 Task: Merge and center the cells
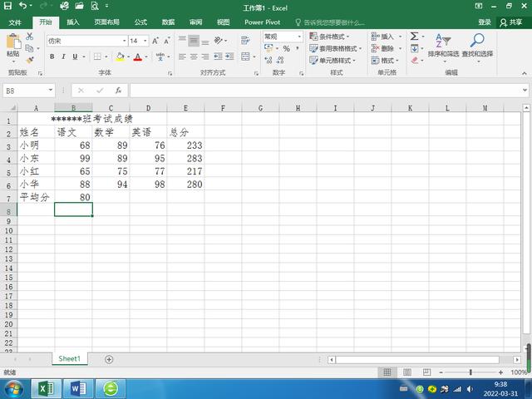coord(245,57)
